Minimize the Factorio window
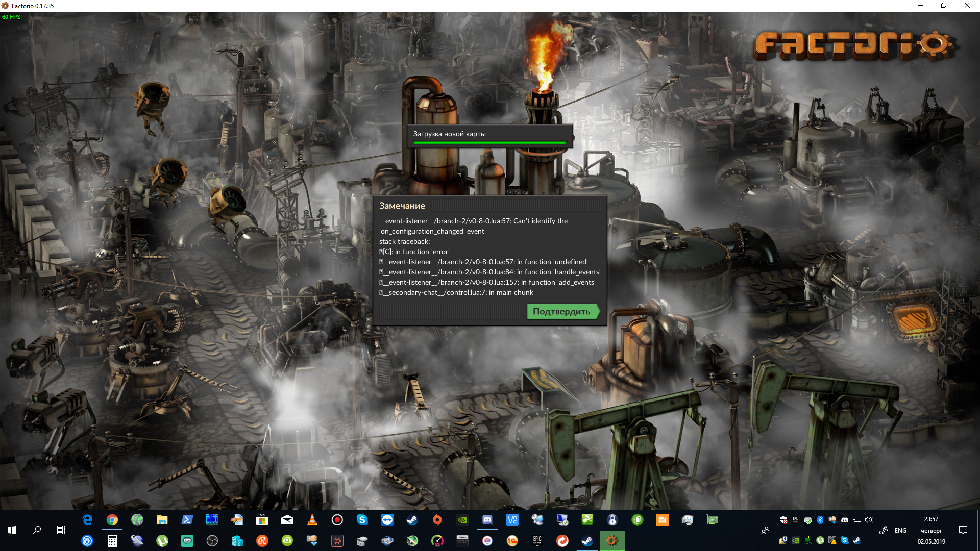Viewport: 980px width, 551px height. [x=921, y=6]
